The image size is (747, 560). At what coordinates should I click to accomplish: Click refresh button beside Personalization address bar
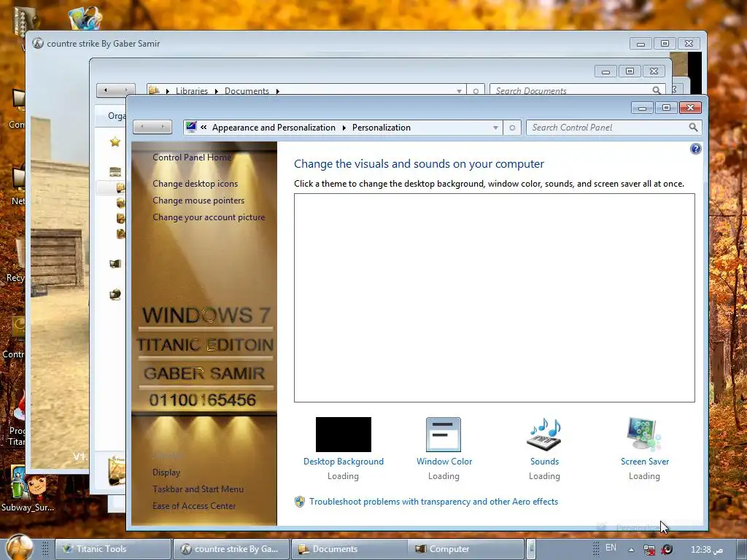pos(512,128)
